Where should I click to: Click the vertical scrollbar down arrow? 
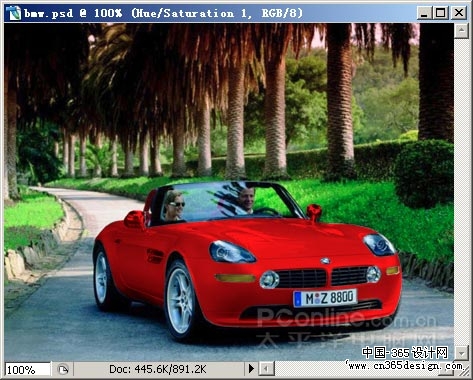(x=461, y=353)
